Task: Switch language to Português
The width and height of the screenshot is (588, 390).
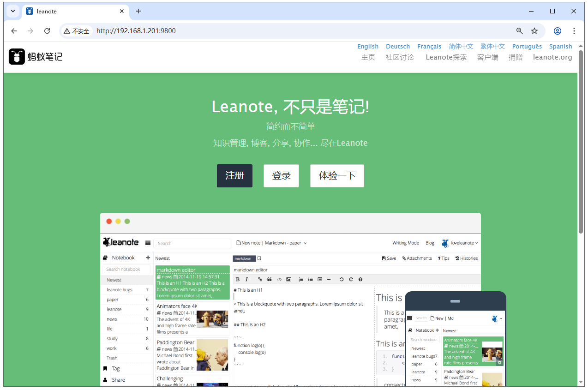Action: (x=527, y=46)
